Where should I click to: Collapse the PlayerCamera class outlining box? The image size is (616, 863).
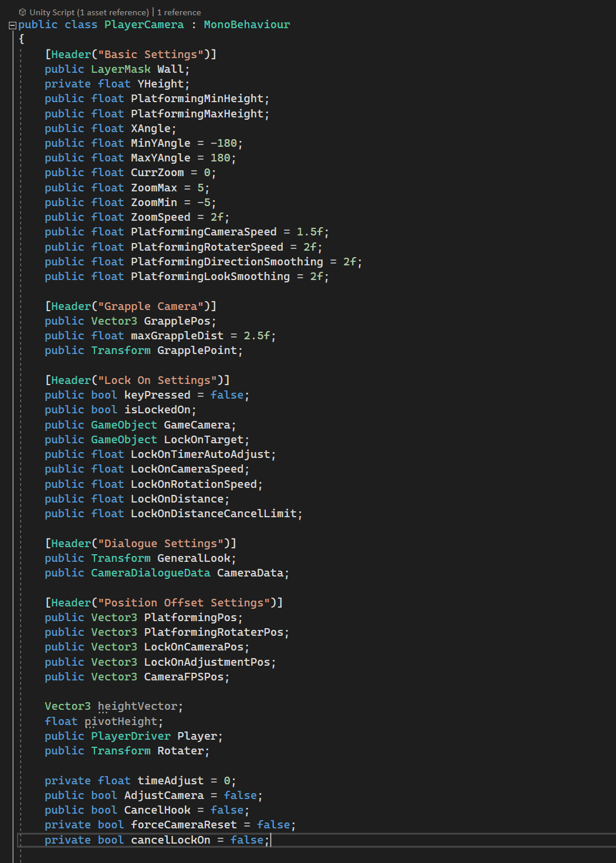coord(12,25)
